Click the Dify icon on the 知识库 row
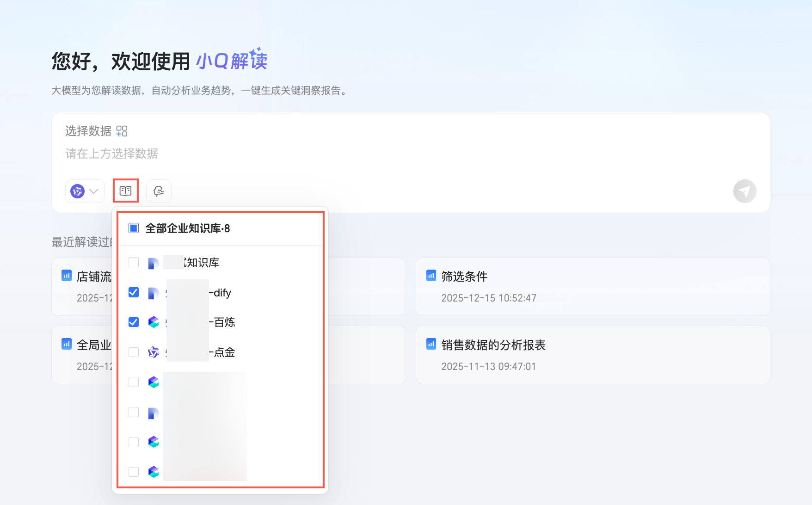Viewport: 812px width, 505px height. (153, 263)
